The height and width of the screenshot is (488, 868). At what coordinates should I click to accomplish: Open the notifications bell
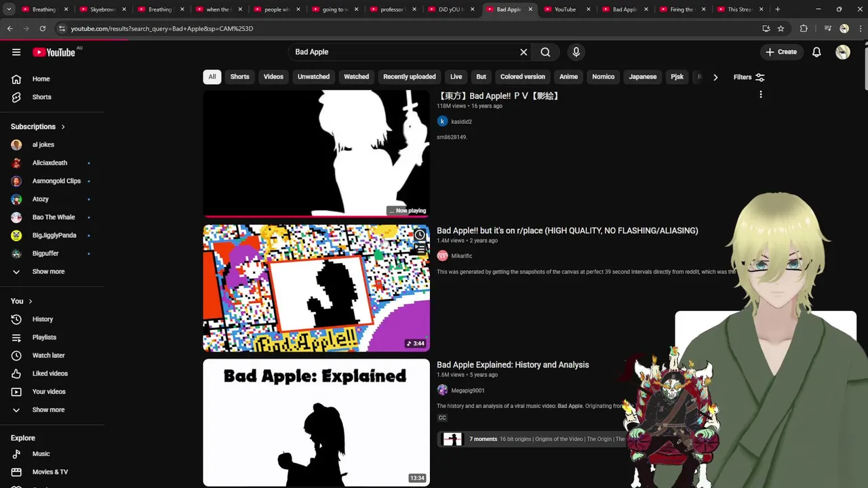(x=816, y=52)
